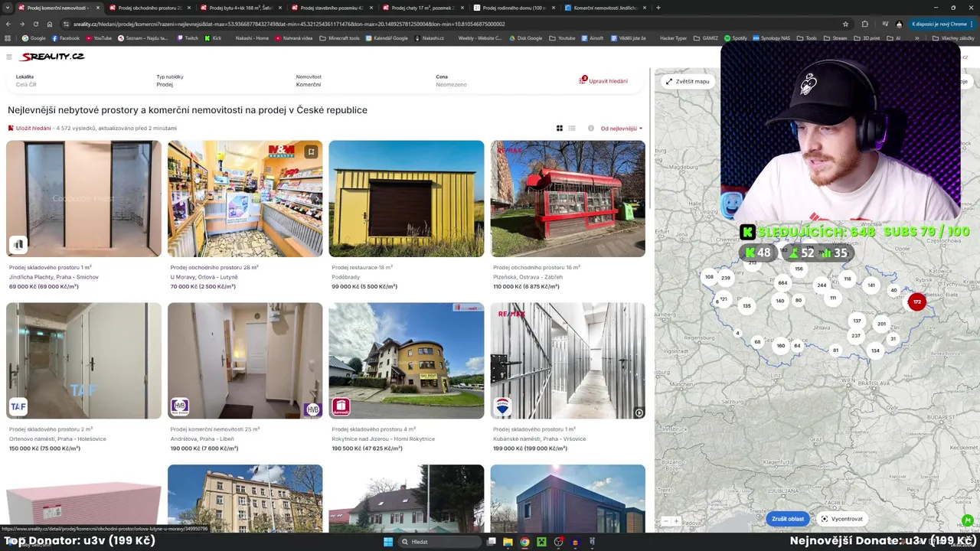Switch to tab 'Prodej obchodního prostoru'
Image resolution: width=980 pixels, height=551 pixels.
point(150,8)
